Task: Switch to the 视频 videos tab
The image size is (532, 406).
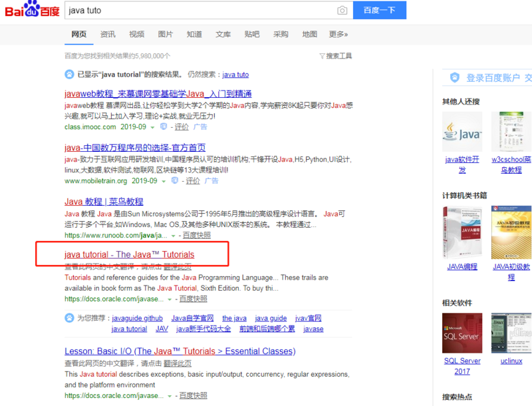Action: [136, 35]
